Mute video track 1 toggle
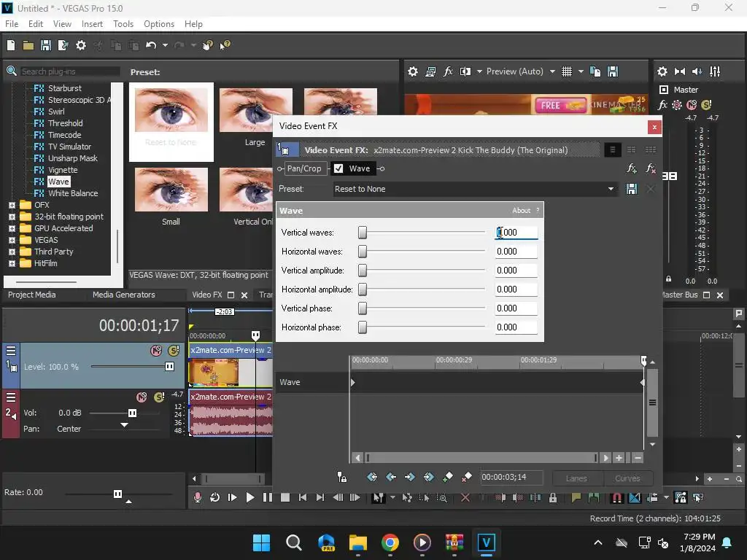Viewport: 747px width, 560px height. tap(156, 351)
